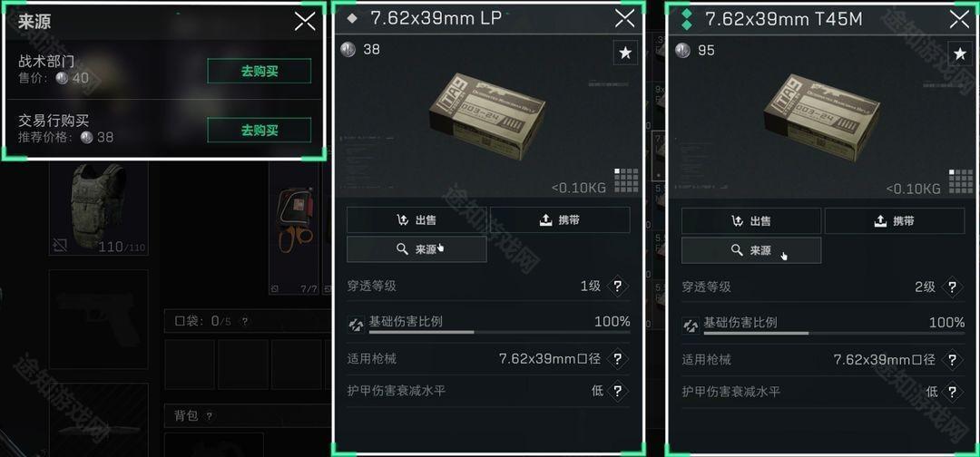Show applicable firearm help in LP panel

(x=618, y=359)
